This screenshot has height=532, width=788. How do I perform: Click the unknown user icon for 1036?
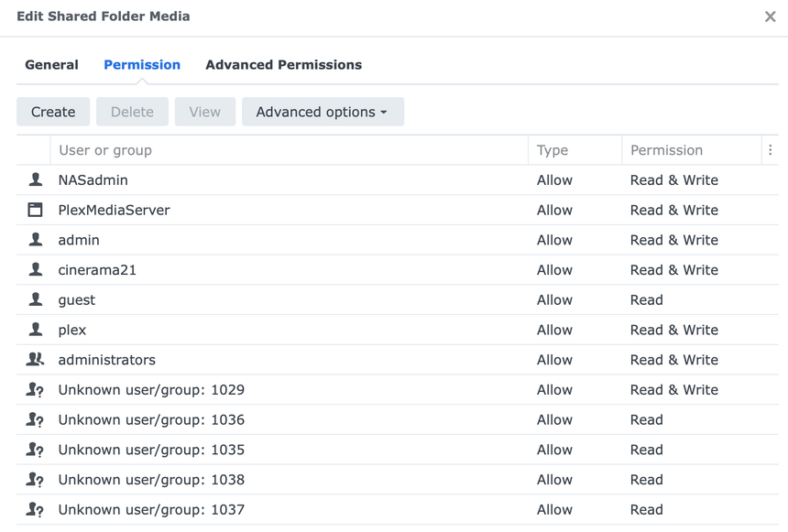click(x=35, y=419)
